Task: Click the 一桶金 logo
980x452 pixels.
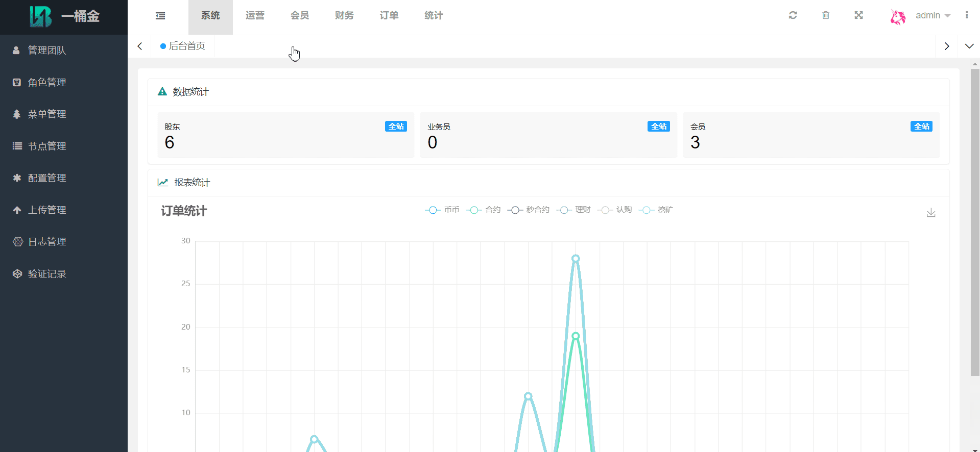Action: click(x=64, y=16)
